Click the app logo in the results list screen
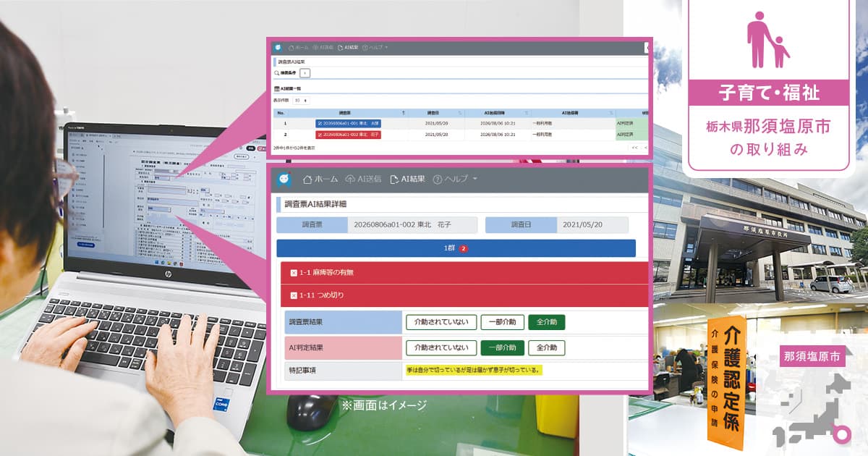The height and width of the screenshot is (456, 868). point(278,47)
